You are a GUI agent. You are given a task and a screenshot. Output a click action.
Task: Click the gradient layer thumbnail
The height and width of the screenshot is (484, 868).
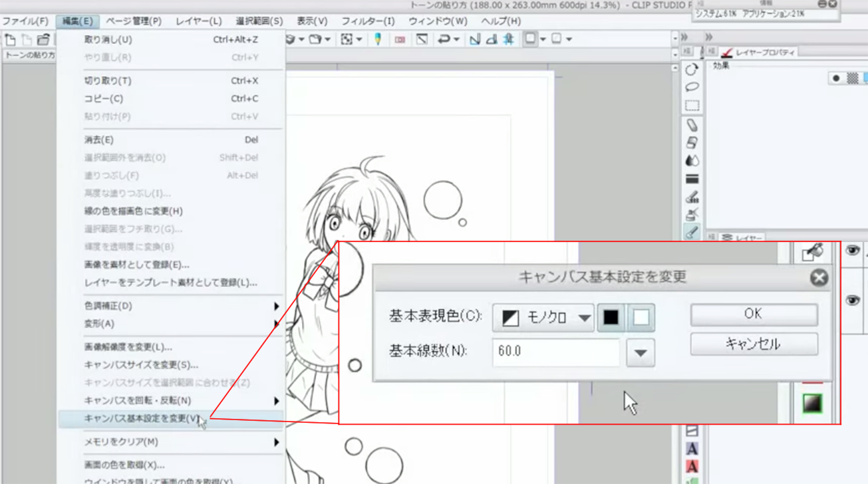coord(813,404)
